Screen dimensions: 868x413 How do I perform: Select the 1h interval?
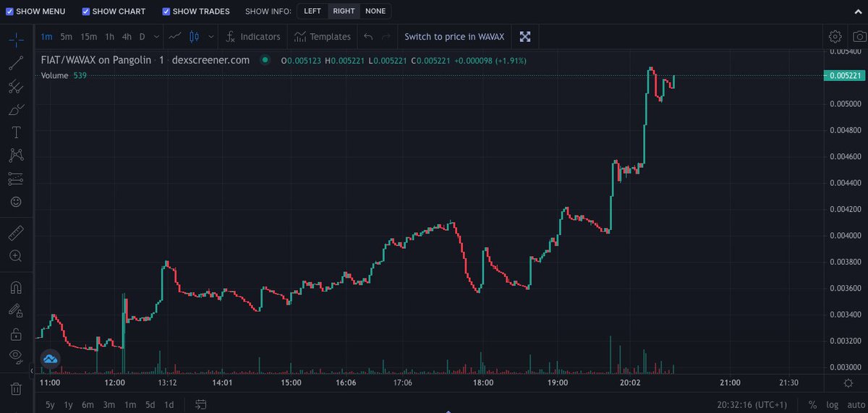[109, 36]
